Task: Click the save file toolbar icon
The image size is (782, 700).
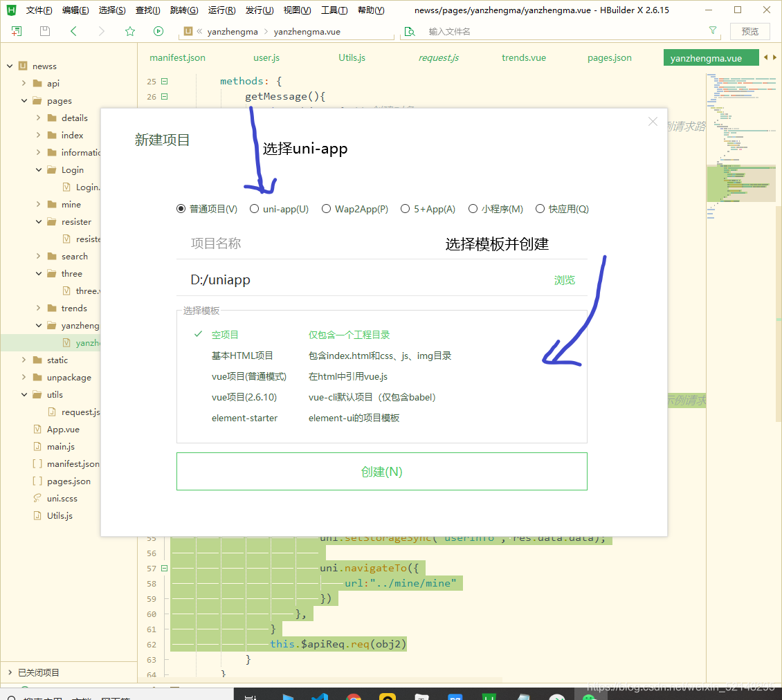Action: [45, 31]
